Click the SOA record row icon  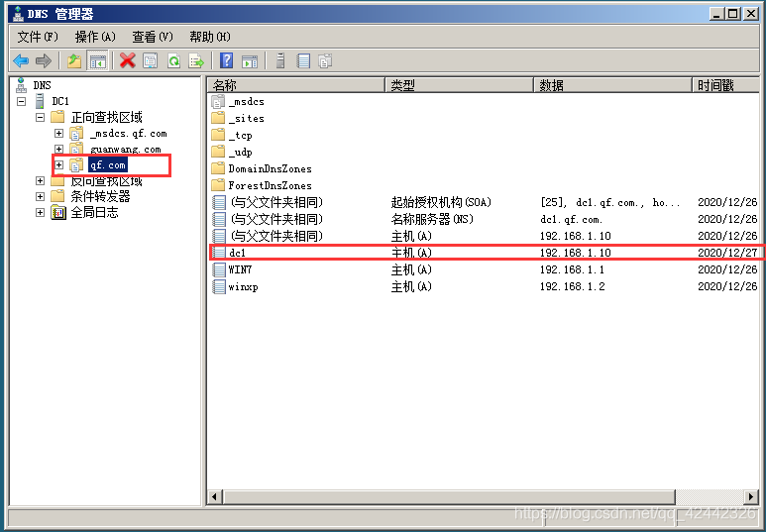(219, 202)
